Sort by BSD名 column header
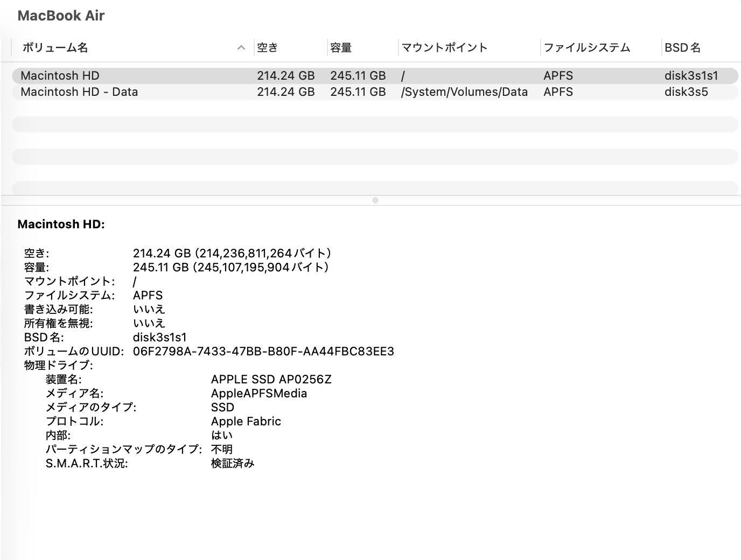741x560 pixels. [682, 48]
